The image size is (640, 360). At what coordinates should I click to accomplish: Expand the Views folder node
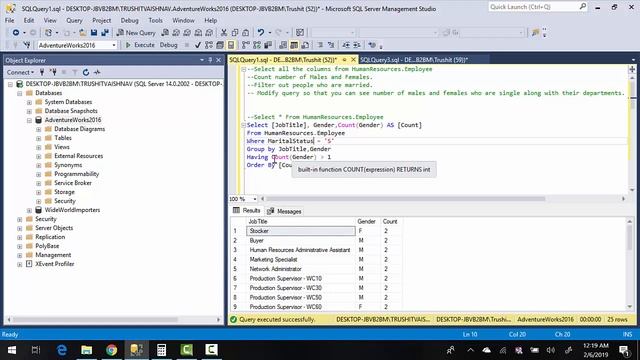pyautogui.click(x=38, y=147)
